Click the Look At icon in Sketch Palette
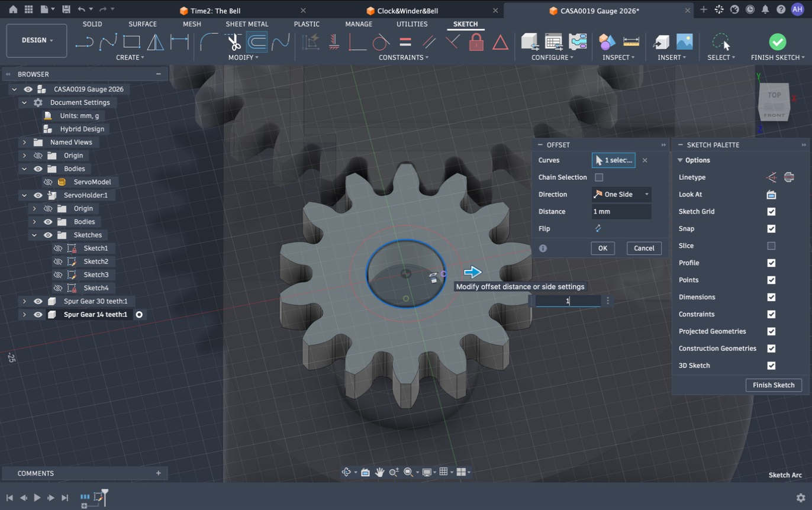Image resolution: width=812 pixels, height=510 pixels. click(x=771, y=195)
